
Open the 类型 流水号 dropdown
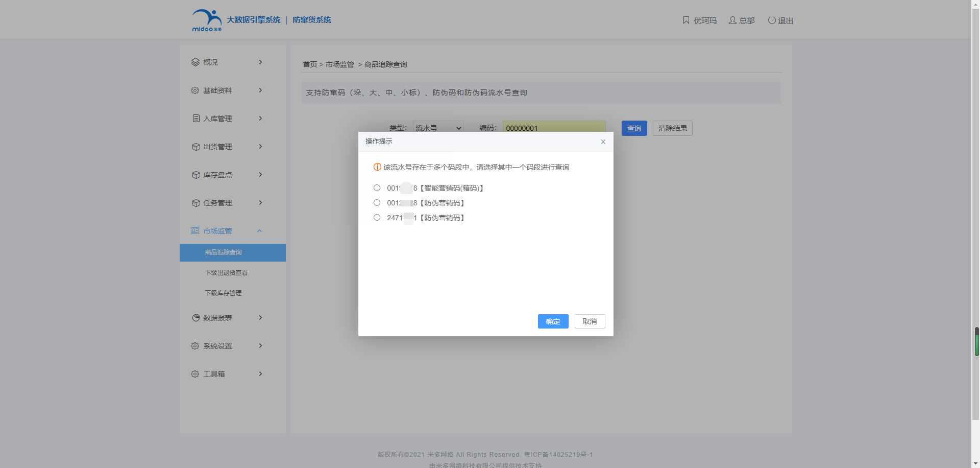tap(438, 128)
